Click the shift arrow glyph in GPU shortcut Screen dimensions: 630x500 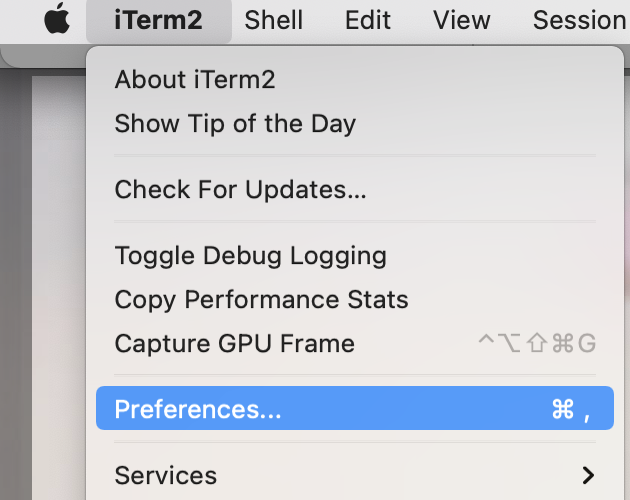point(537,344)
